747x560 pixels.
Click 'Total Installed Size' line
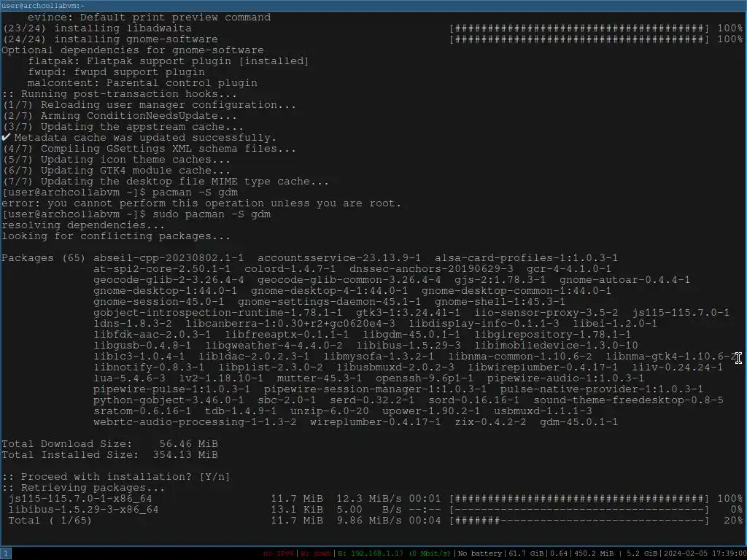pyautogui.click(x=109, y=455)
